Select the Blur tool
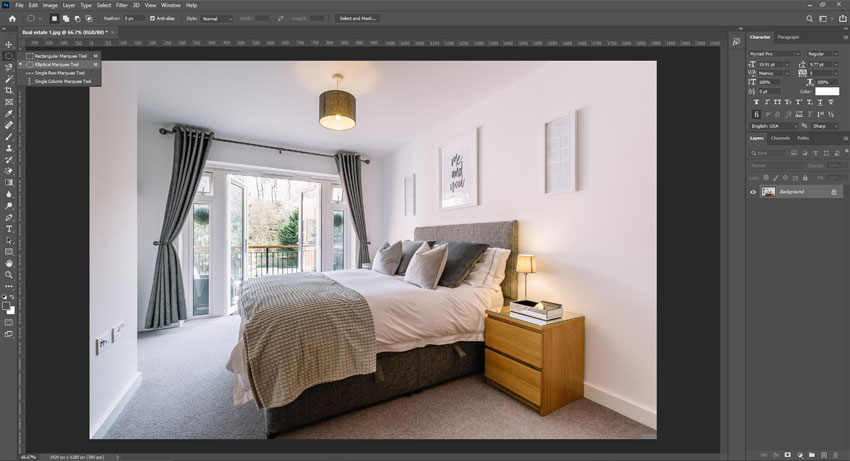The image size is (850, 461). coord(9,194)
